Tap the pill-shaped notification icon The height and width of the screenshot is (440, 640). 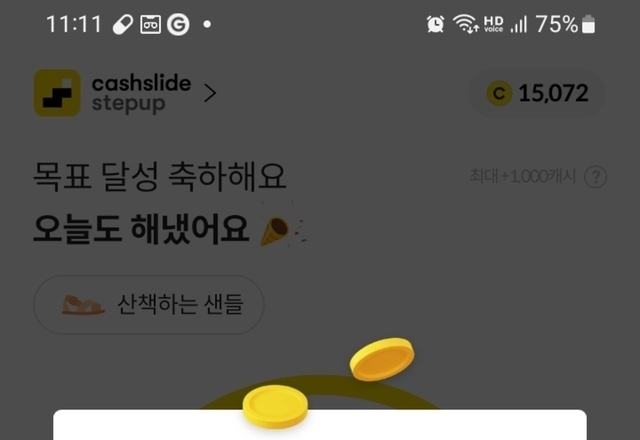click(x=123, y=24)
